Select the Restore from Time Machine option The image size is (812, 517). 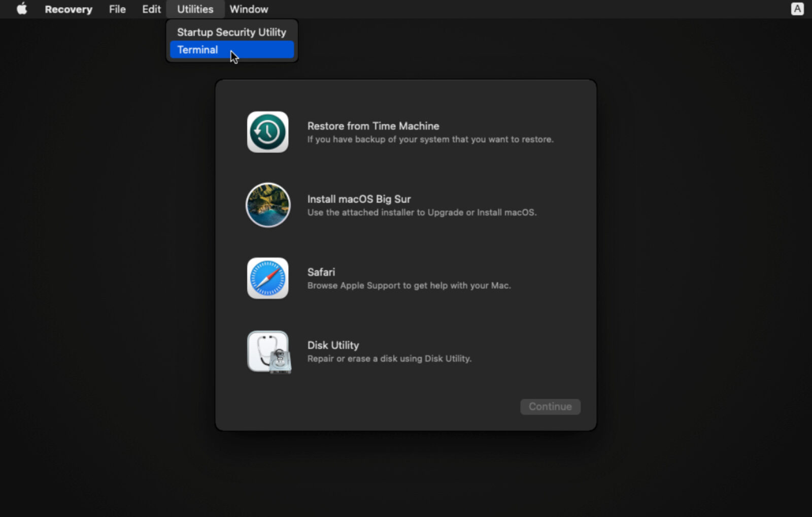(373, 126)
